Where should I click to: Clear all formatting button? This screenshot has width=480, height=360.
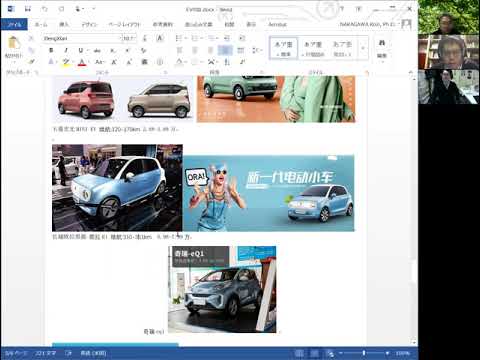(x=144, y=50)
